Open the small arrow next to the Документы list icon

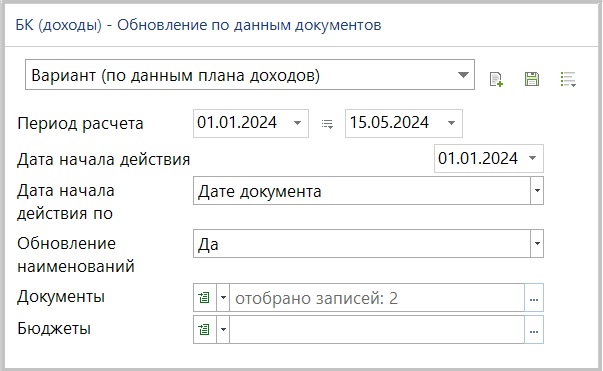(223, 298)
